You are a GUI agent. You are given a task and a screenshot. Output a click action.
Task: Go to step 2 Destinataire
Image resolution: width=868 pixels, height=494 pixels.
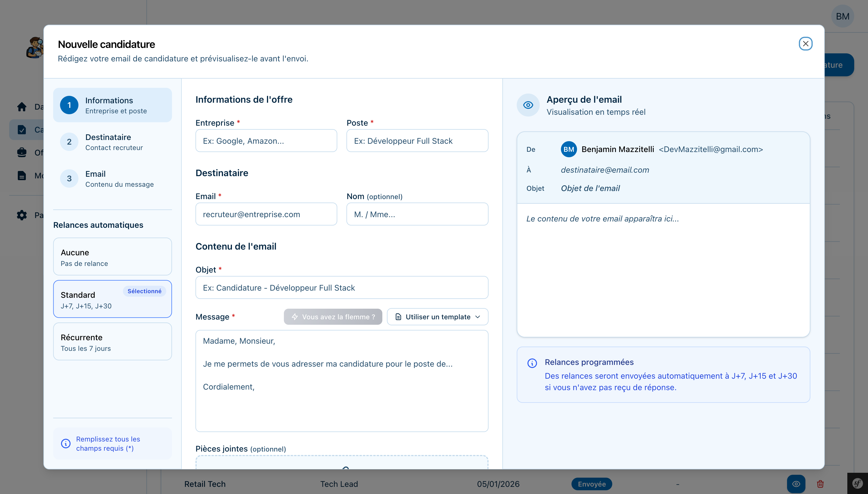tap(112, 141)
